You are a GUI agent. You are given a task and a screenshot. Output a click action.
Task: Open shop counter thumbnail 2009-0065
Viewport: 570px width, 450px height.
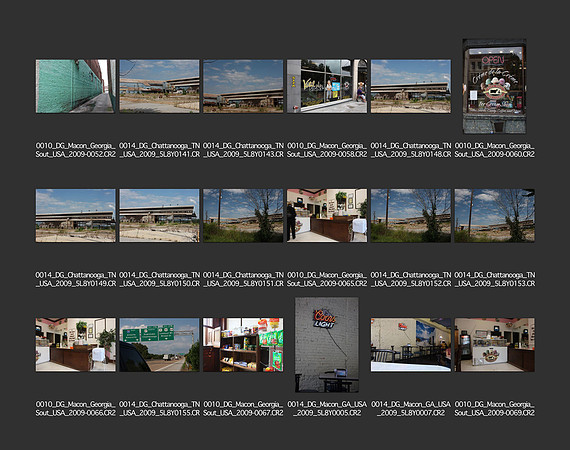tap(327, 216)
